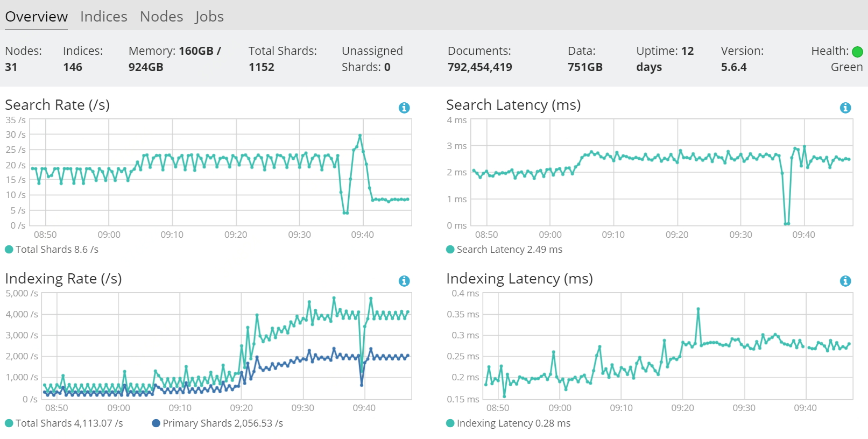868x439 pixels.
Task: Toggle the Primary Shards legend dot
Action: pyautogui.click(x=156, y=423)
